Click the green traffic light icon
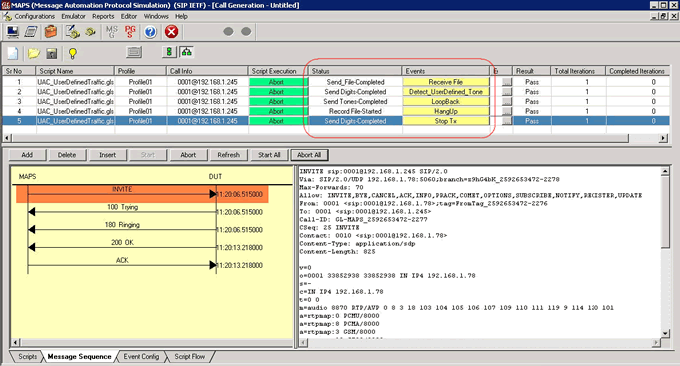 [169, 52]
